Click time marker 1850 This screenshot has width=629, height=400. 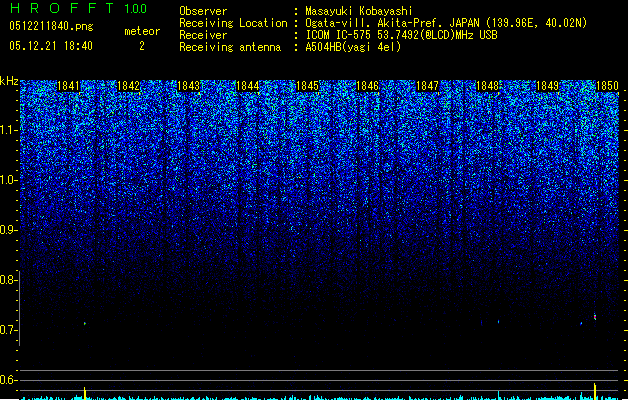(x=607, y=86)
